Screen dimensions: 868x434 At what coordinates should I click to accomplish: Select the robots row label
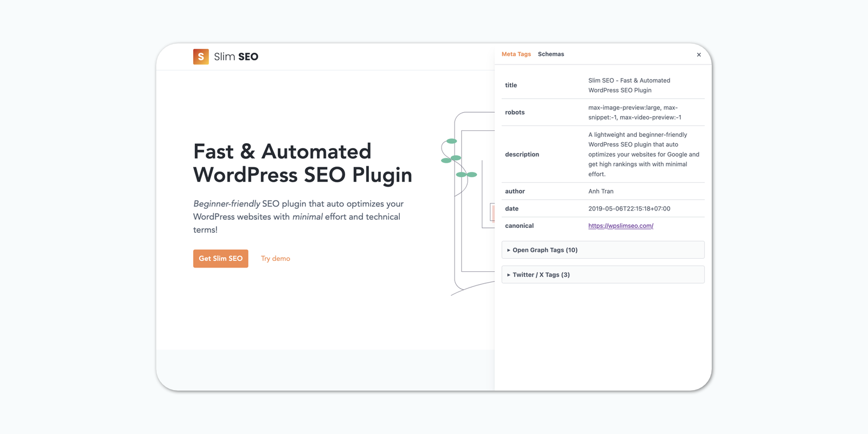515,112
